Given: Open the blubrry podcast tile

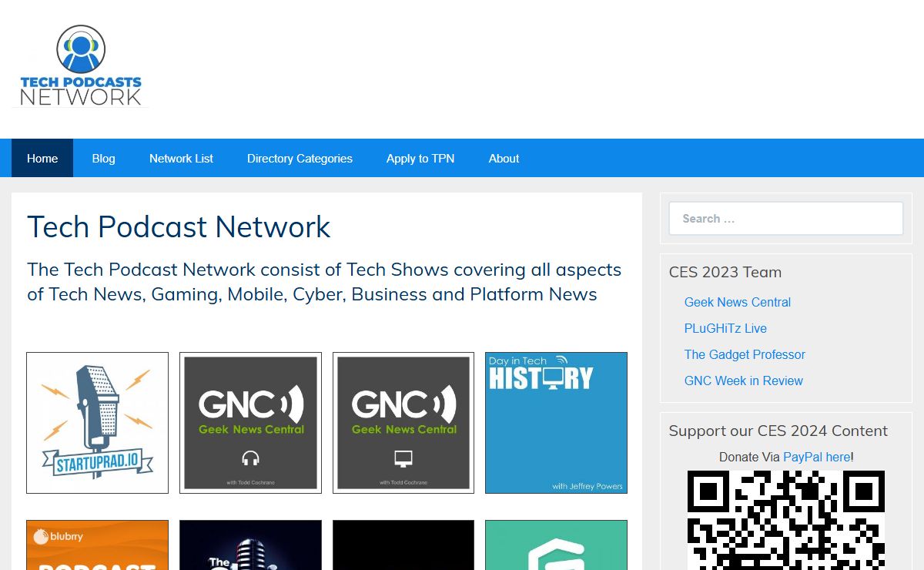Looking at the screenshot, I should 97,545.
